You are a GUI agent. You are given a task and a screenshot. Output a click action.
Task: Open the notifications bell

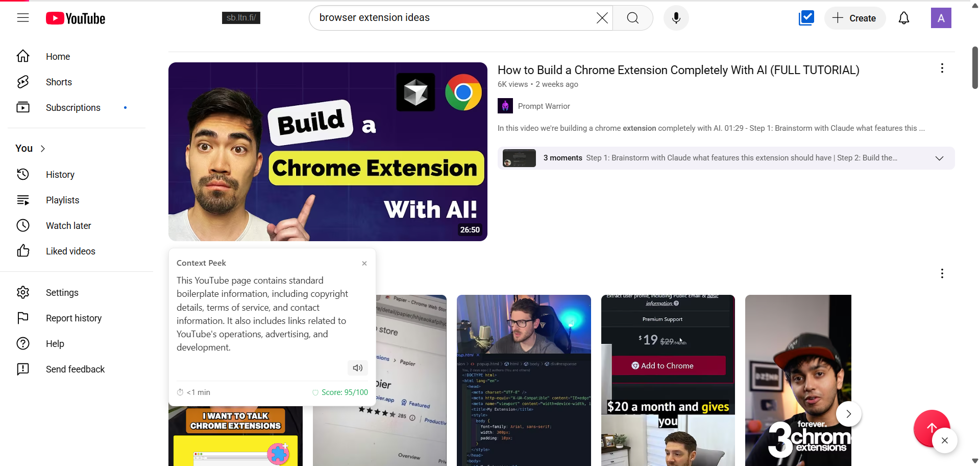904,18
